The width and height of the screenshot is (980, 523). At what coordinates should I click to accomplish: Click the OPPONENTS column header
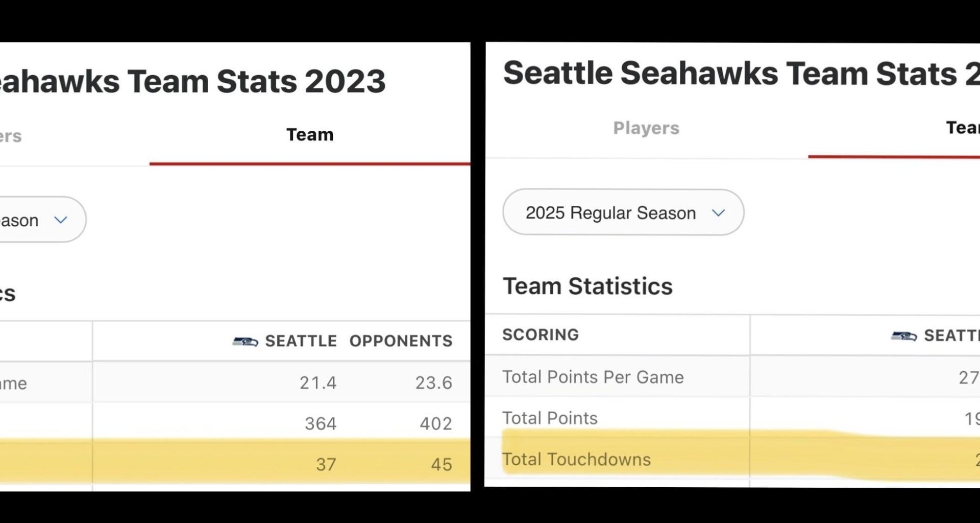(401, 341)
